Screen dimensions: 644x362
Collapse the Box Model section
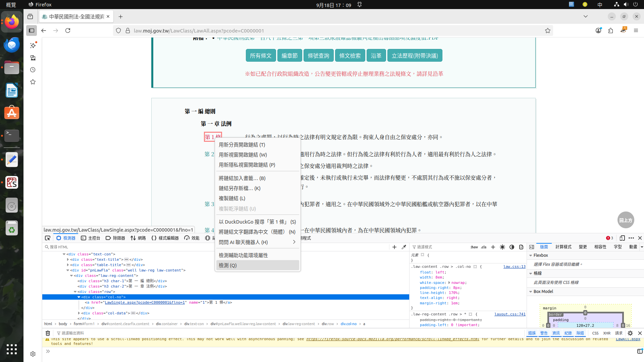(531, 292)
